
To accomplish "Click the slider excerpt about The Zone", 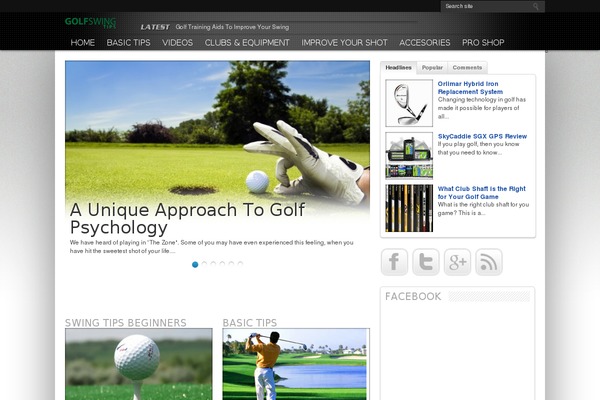I will click(x=212, y=247).
